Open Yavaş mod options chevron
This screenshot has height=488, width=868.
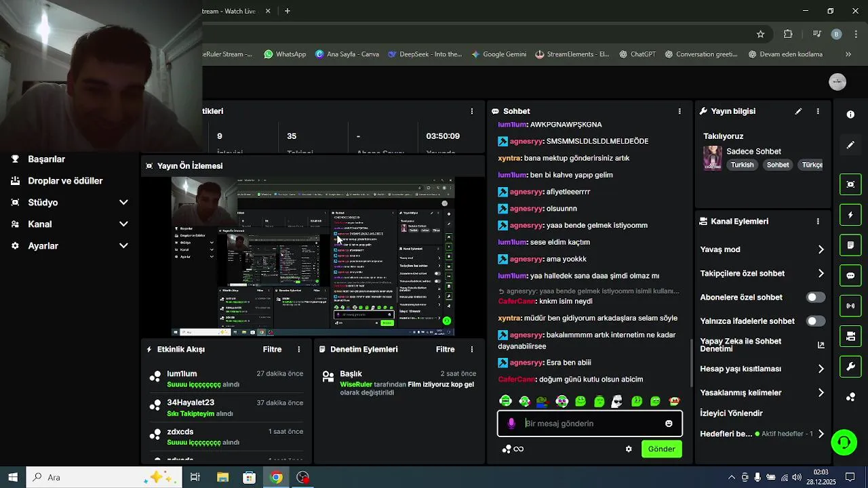coord(821,249)
